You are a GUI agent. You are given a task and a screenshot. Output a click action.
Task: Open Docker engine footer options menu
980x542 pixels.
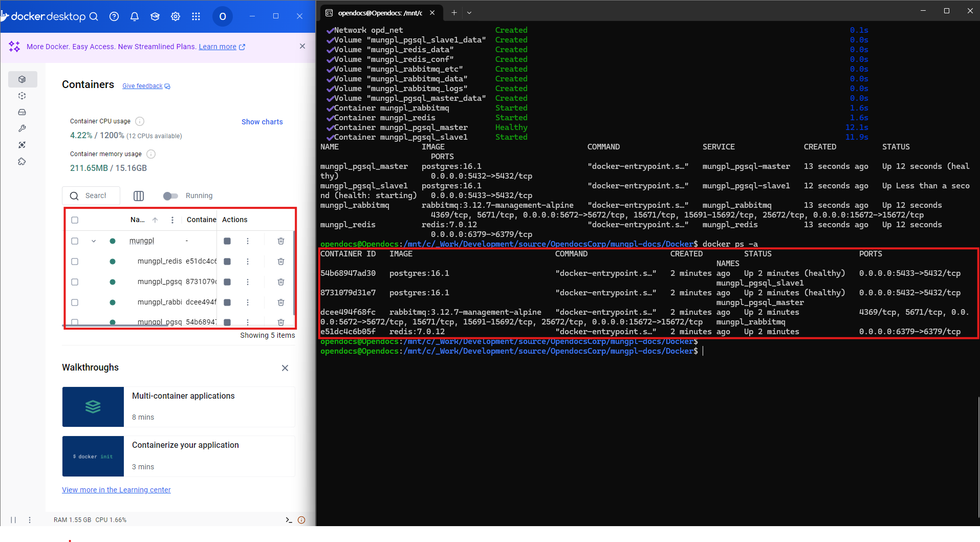[30, 520]
